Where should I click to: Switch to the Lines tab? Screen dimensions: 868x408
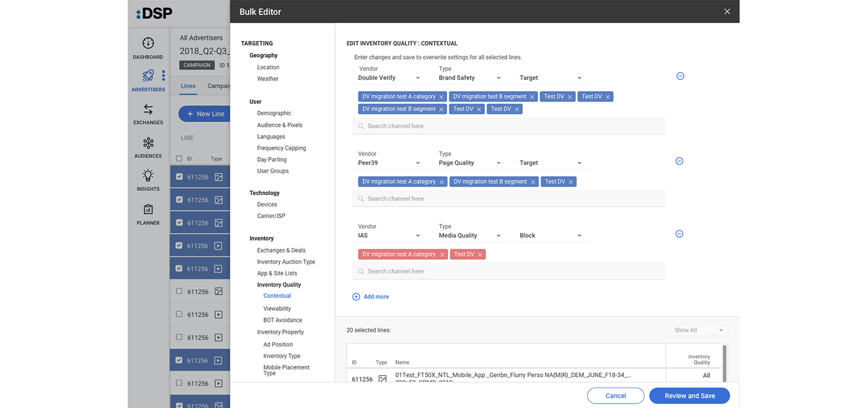188,86
